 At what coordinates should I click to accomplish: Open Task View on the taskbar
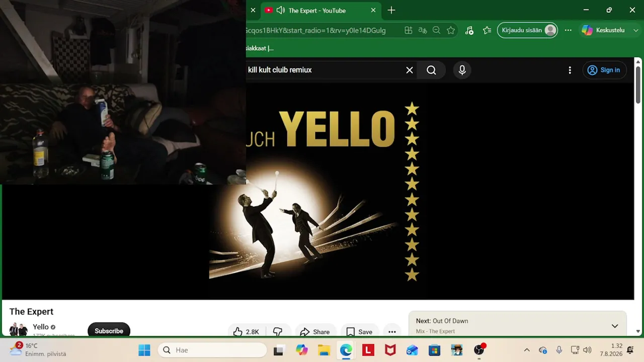coord(278,350)
